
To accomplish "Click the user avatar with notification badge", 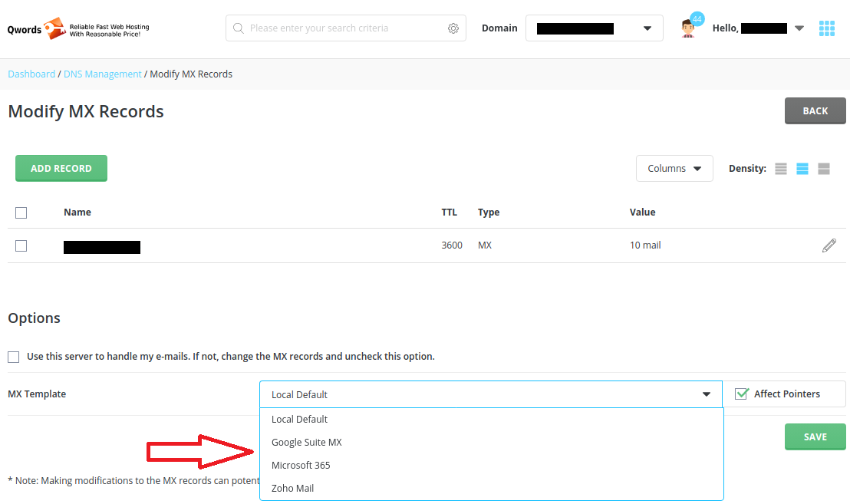I will tap(689, 28).
